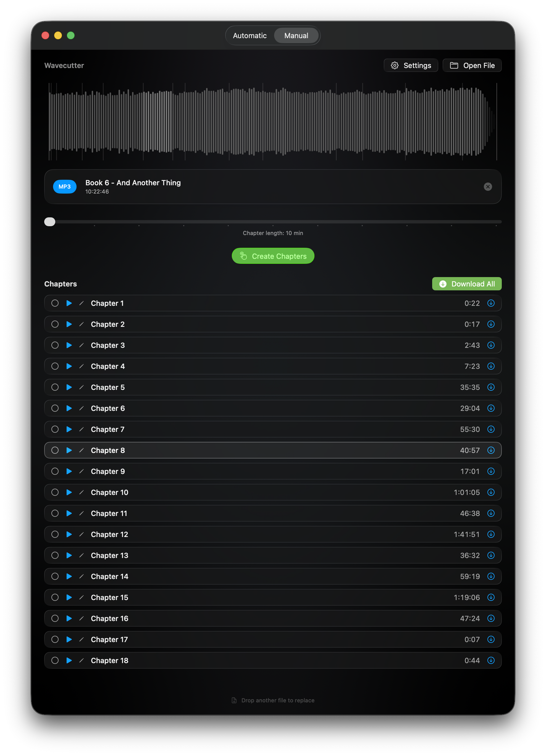Click the Create Chapters button

273,256
